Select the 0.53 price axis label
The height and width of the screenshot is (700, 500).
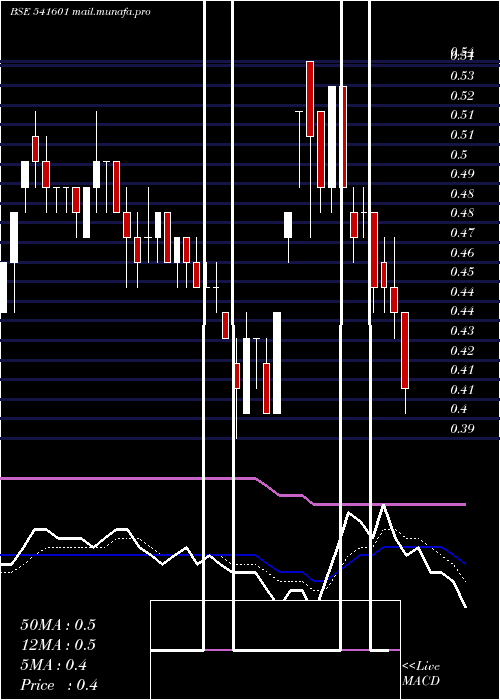[462, 75]
